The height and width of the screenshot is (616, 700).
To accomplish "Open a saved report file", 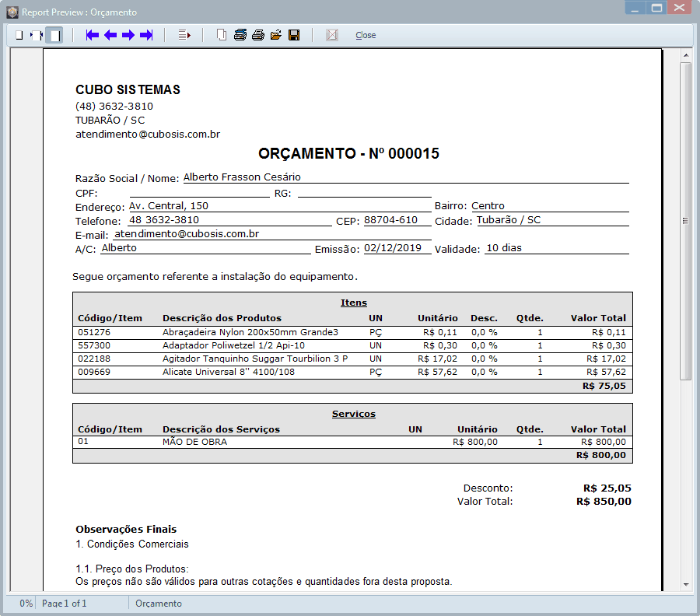I will (x=276, y=35).
